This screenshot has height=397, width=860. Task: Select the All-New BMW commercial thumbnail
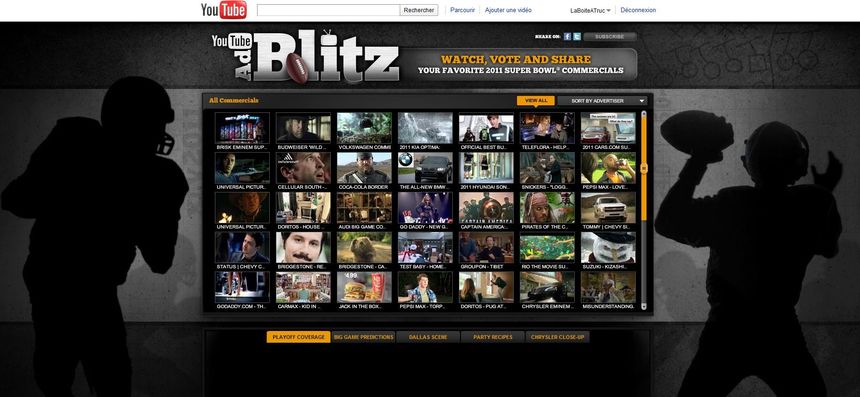click(425, 168)
